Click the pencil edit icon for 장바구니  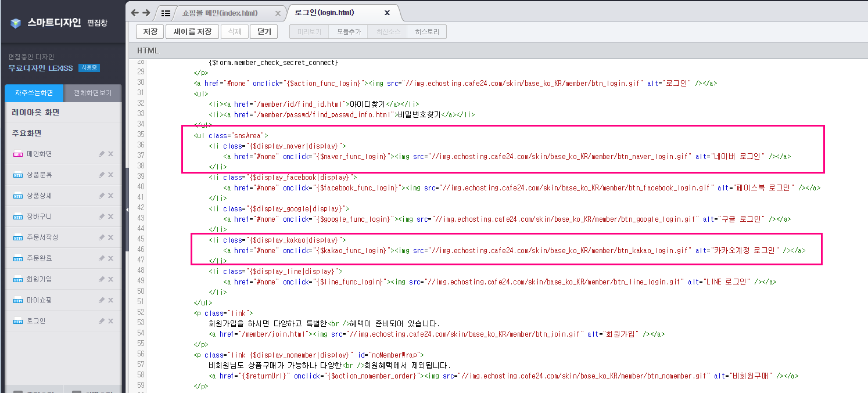[102, 217]
